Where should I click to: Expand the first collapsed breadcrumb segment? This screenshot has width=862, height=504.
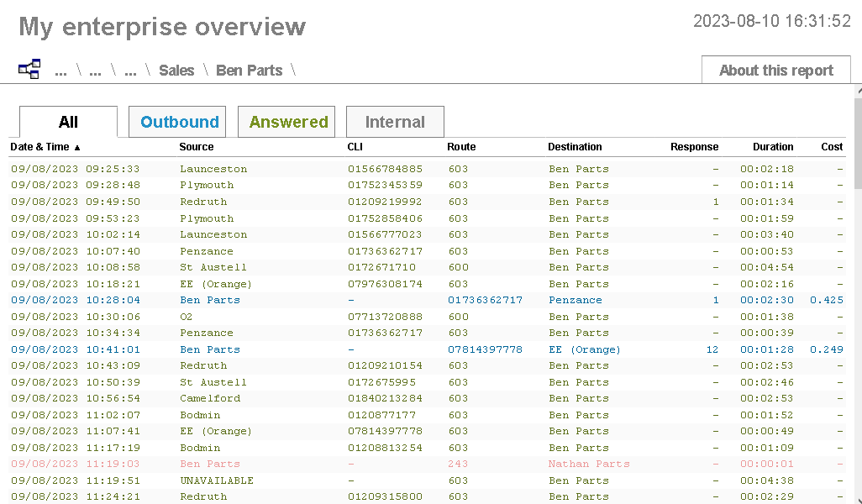point(60,71)
